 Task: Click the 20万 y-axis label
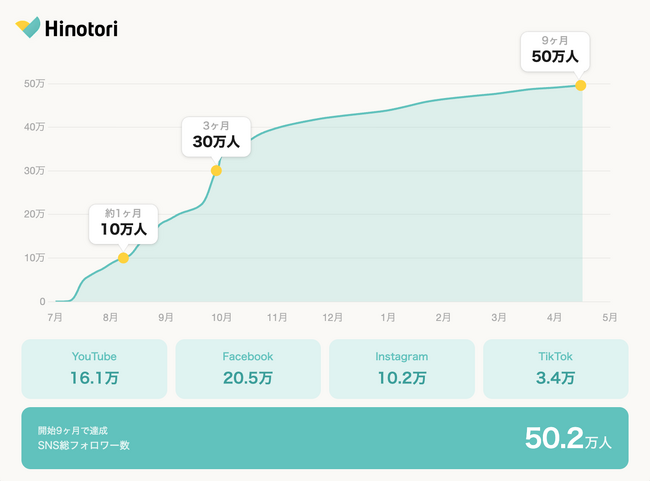34,214
